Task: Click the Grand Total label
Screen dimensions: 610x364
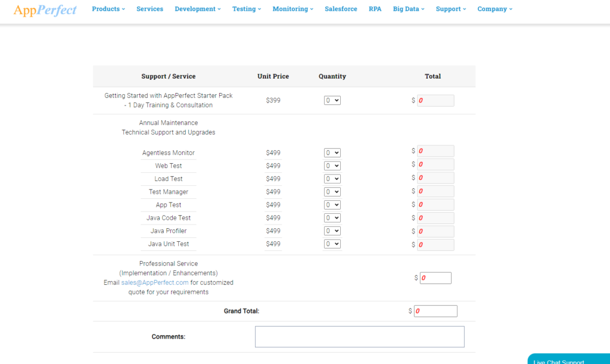Action: coord(241,311)
